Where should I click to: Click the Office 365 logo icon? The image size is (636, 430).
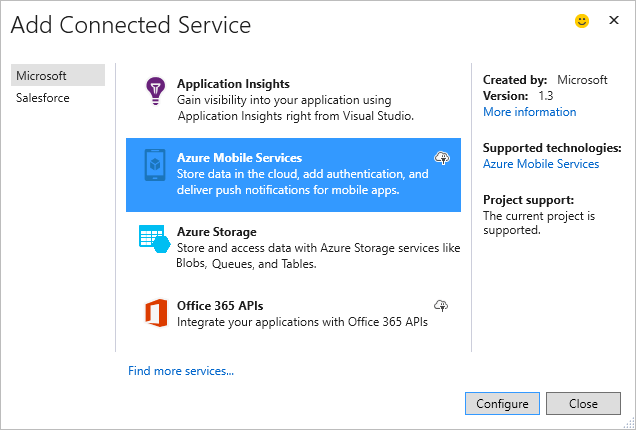(153, 313)
